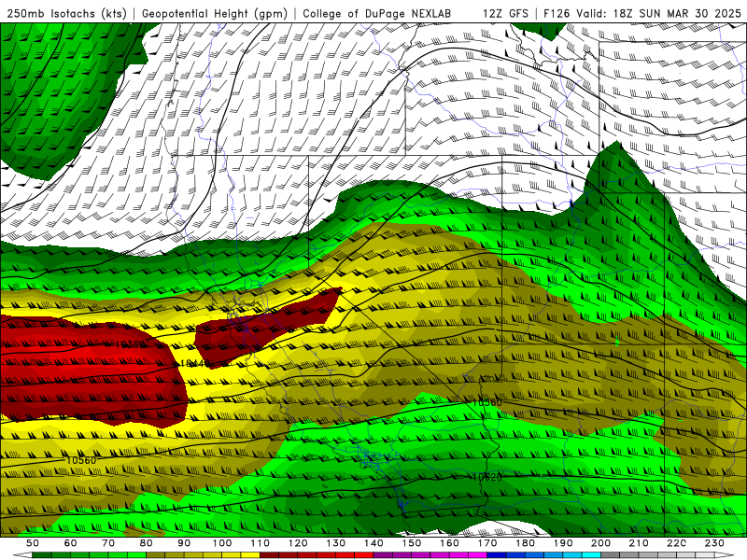Click the '190' value on the color scale
This screenshot has width=747, height=560.
(563, 543)
